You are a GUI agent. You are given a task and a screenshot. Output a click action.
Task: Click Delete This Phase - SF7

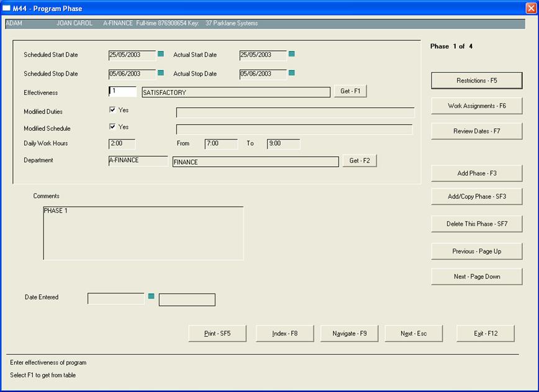477,224
